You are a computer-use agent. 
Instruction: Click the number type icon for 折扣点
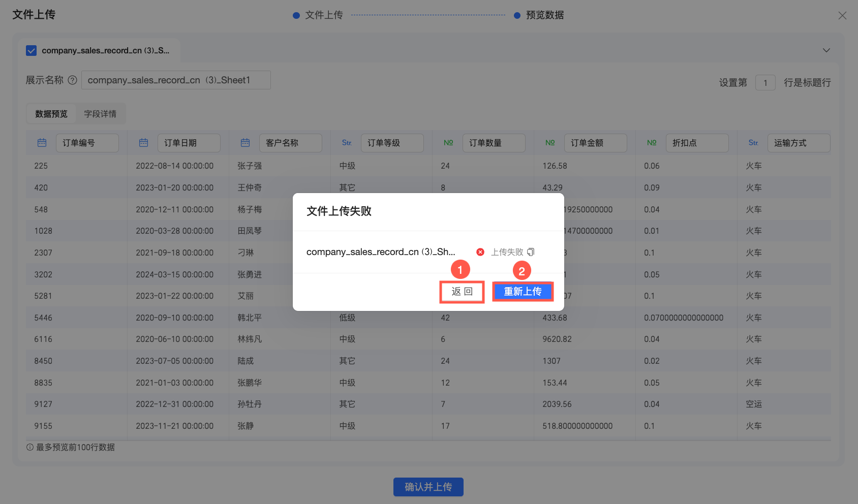pyautogui.click(x=652, y=143)
